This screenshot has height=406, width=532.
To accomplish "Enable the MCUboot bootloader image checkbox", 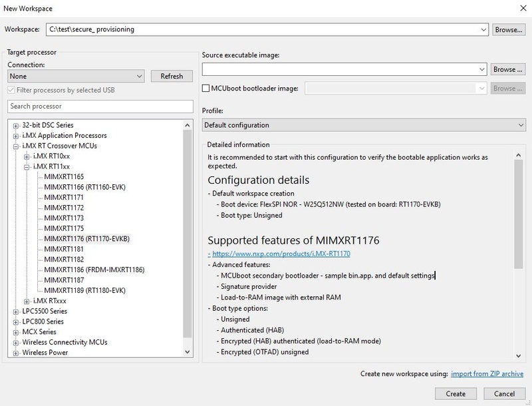I will click(x=206, y=88).
